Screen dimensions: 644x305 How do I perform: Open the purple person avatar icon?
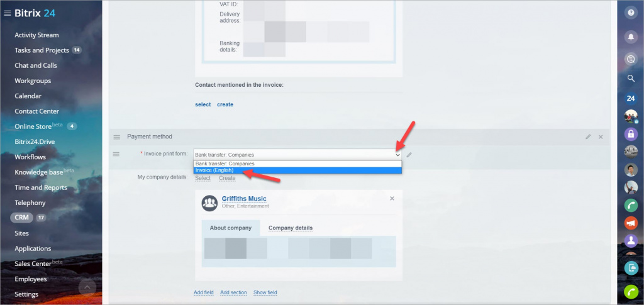point(631,241)
